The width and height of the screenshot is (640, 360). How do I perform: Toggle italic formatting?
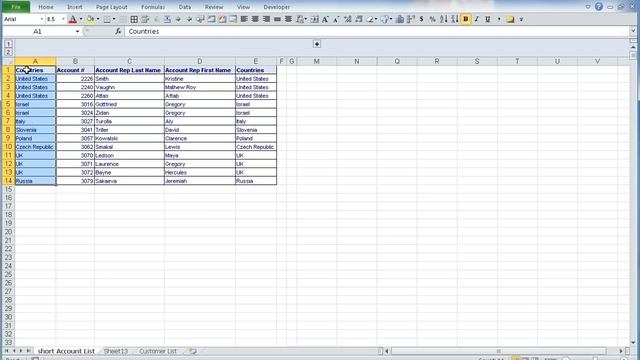point(477,19)
